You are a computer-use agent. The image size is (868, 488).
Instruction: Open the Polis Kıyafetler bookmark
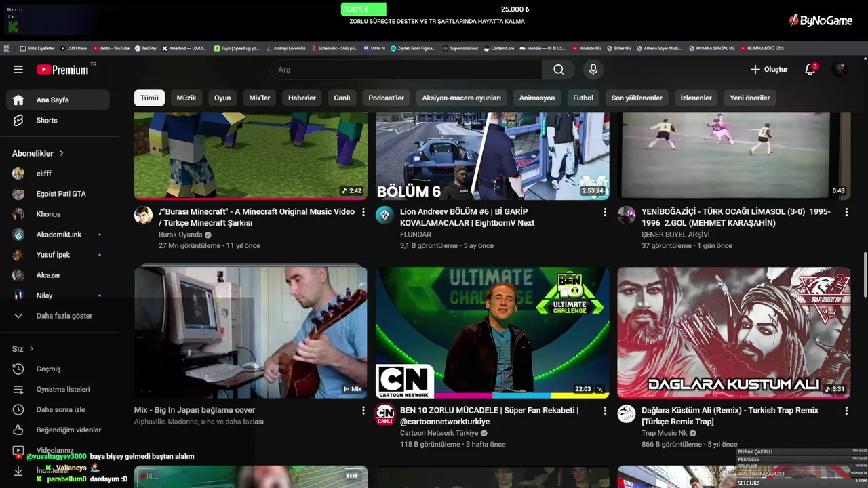[x=37, y=48]
